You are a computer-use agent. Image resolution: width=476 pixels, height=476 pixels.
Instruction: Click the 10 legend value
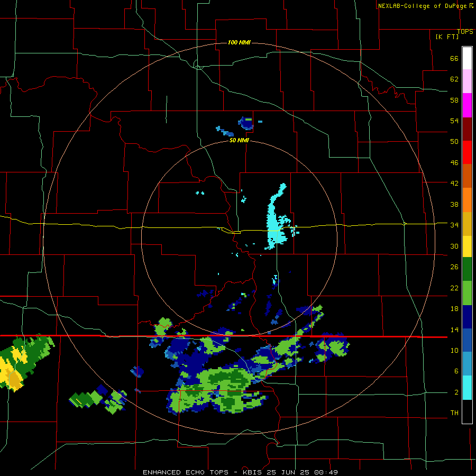coord(454,350)
